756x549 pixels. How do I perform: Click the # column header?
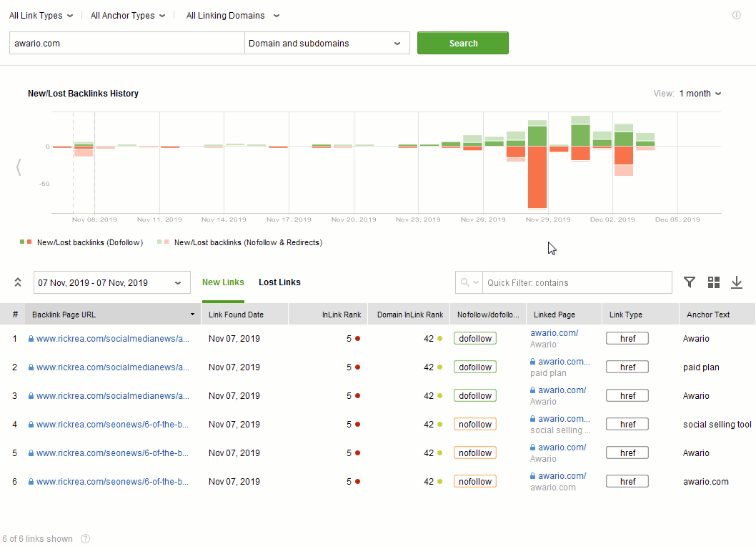(x=15, y=315)
